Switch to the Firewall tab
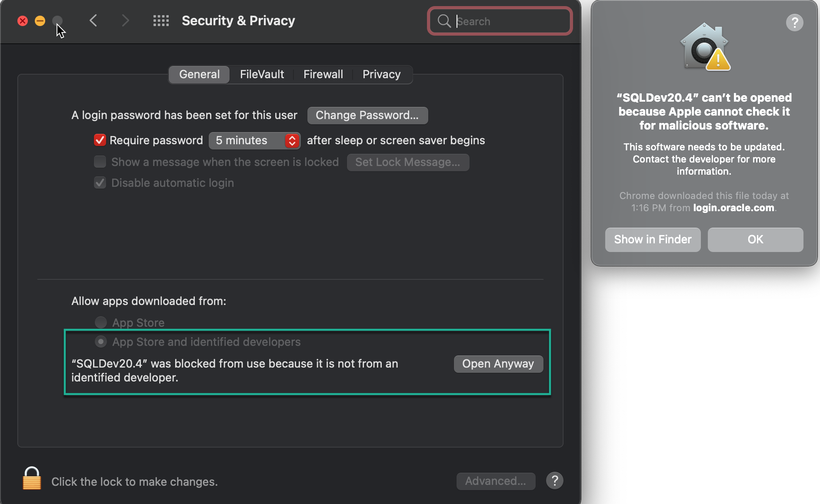The width and height of the screenshot is (820, 504). pos(323,74)
